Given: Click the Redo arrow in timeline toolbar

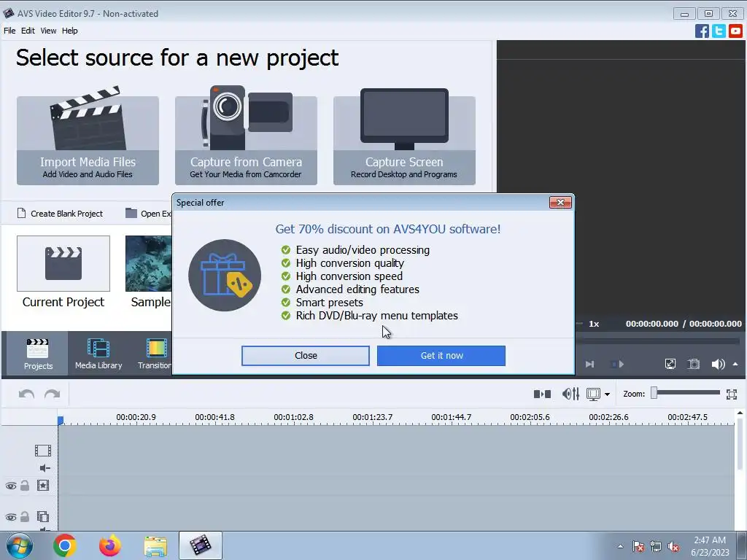Looking at the screenshot, I should (x=52, y=394).
